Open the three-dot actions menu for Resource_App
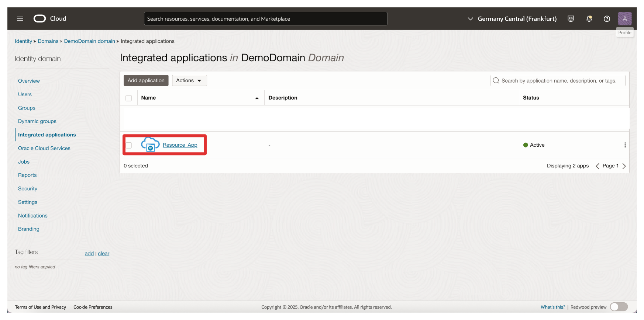Viewport: 644px width, 320px height. pyautogui.click(x=625, y=145)
